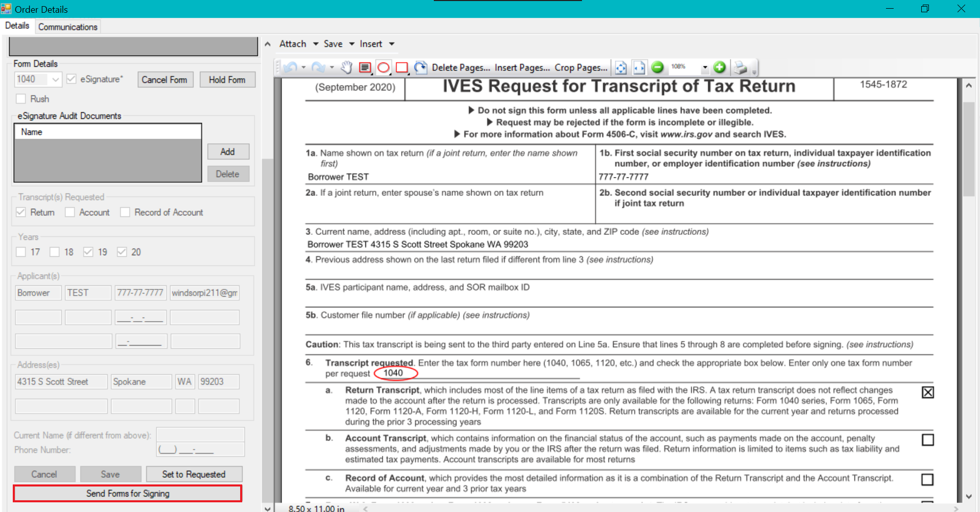Click the Account Transcript box on form

click(x=928, y=440)
